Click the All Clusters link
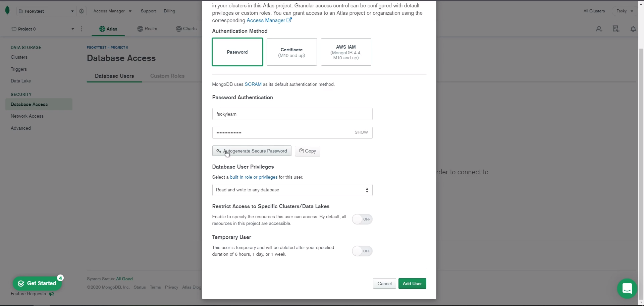Screen dimensions: 644x306 coord(594,11)
